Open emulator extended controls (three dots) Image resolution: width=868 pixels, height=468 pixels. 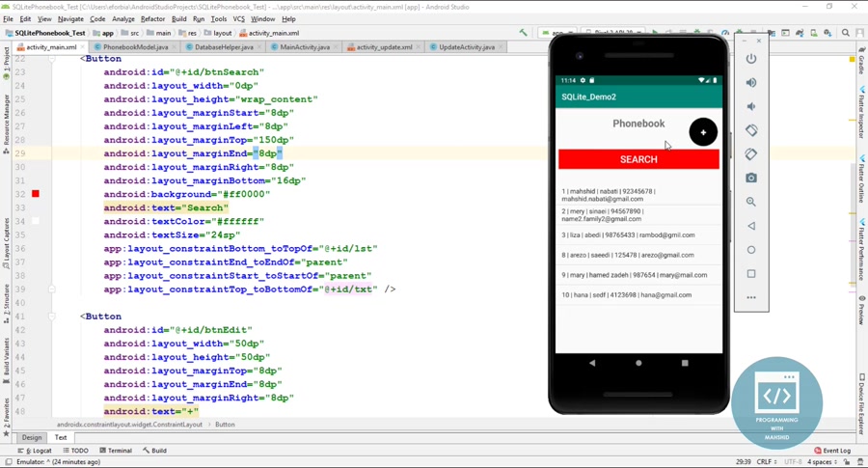[x=751, y=297]
